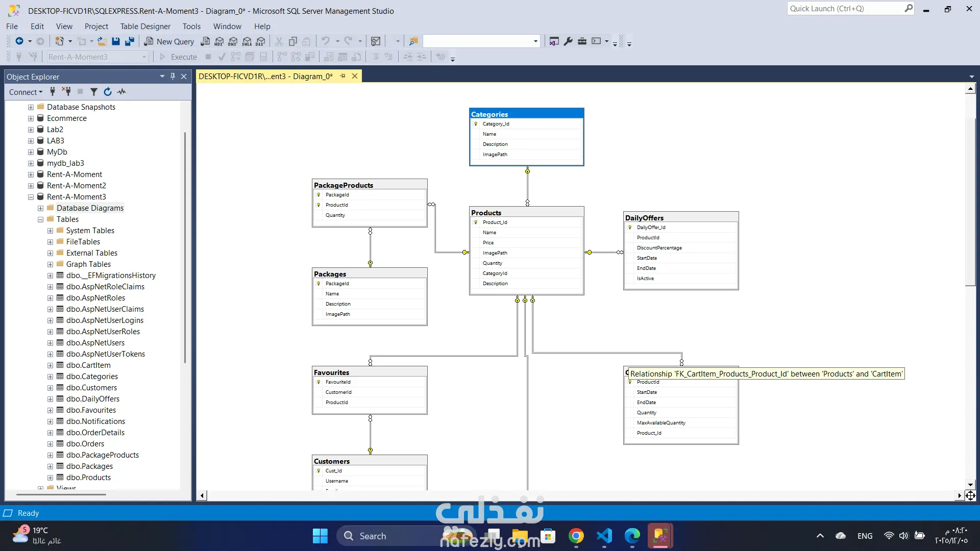Open Google Chrome from the taskbar
Image resolution: width=980 pixels, height=551 pixels.
click(x=576, y=536)
